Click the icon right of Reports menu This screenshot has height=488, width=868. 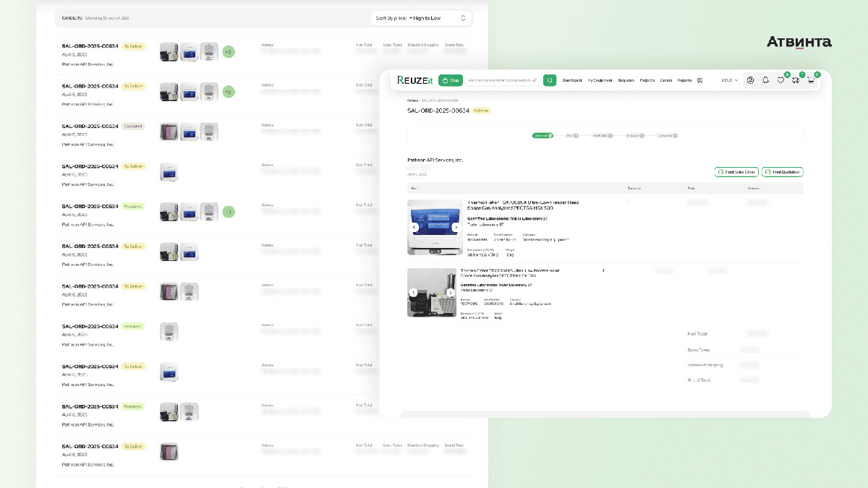700,80
